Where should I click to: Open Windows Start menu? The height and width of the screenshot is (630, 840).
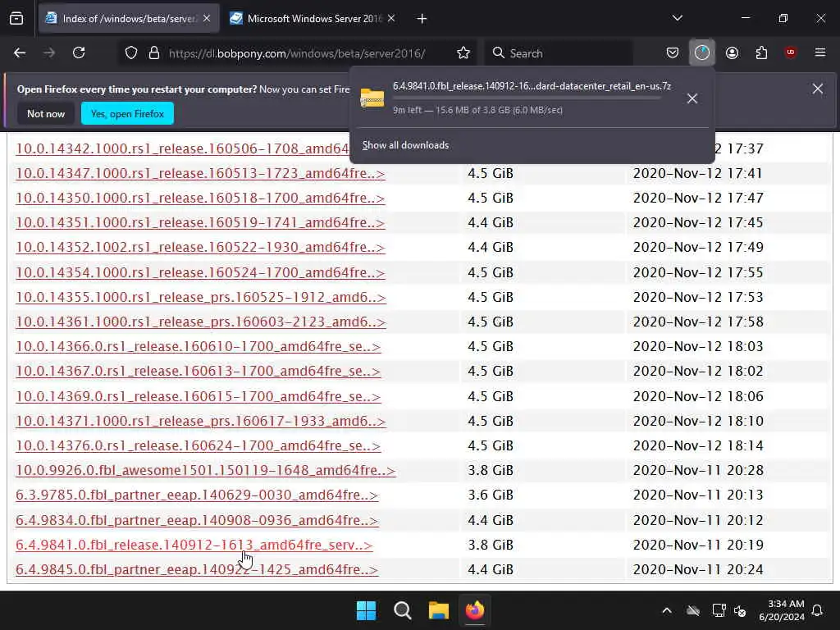367,610
